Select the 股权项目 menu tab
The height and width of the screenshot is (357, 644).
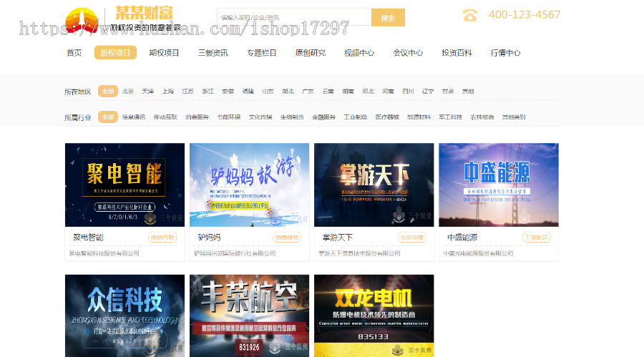[115, 53]
